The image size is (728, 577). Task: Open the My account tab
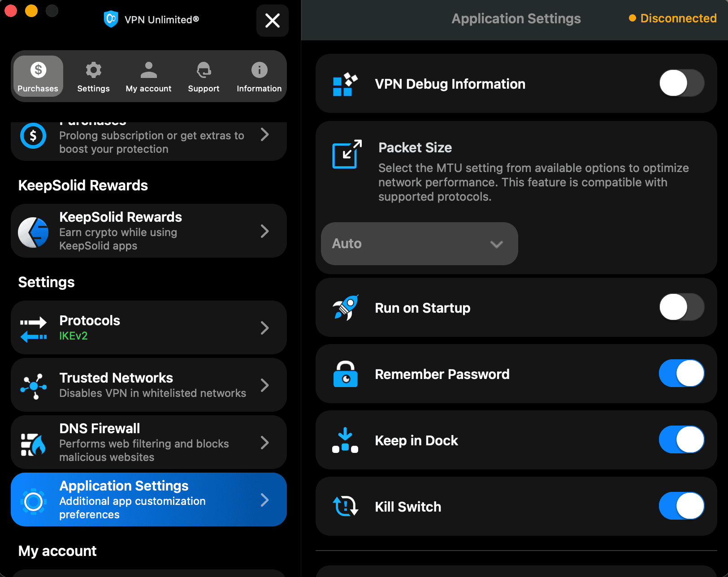[x=149, y=76]
